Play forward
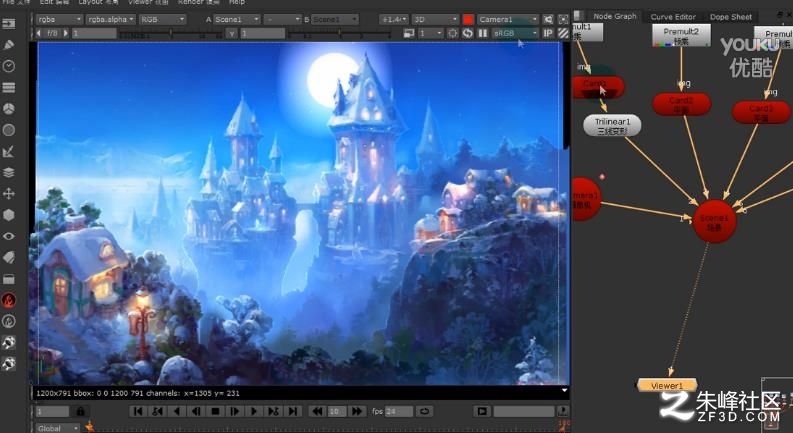The height and width of the screenshot is (433, 793). pyautogui.click(x=254, y=411)
